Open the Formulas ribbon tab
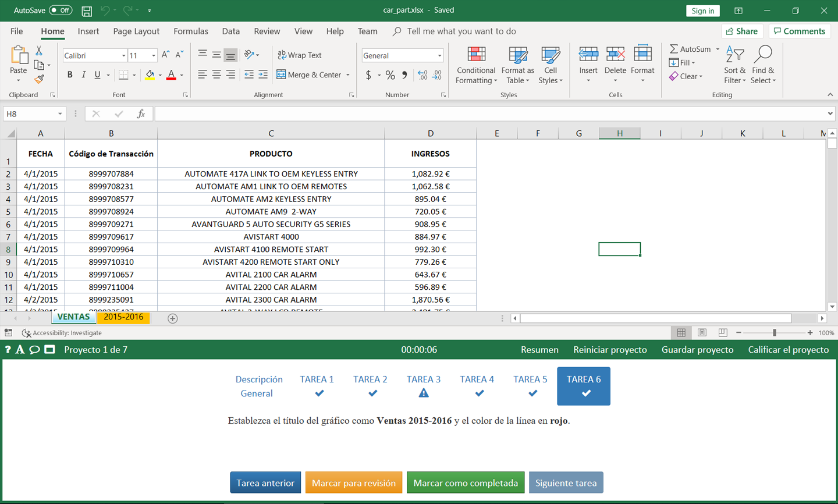 190,31
